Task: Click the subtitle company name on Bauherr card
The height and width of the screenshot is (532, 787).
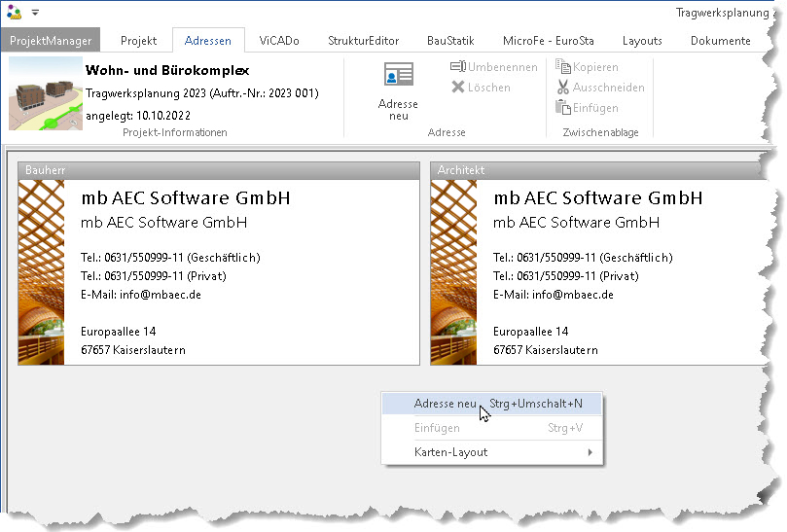Action: click(164, 223)
